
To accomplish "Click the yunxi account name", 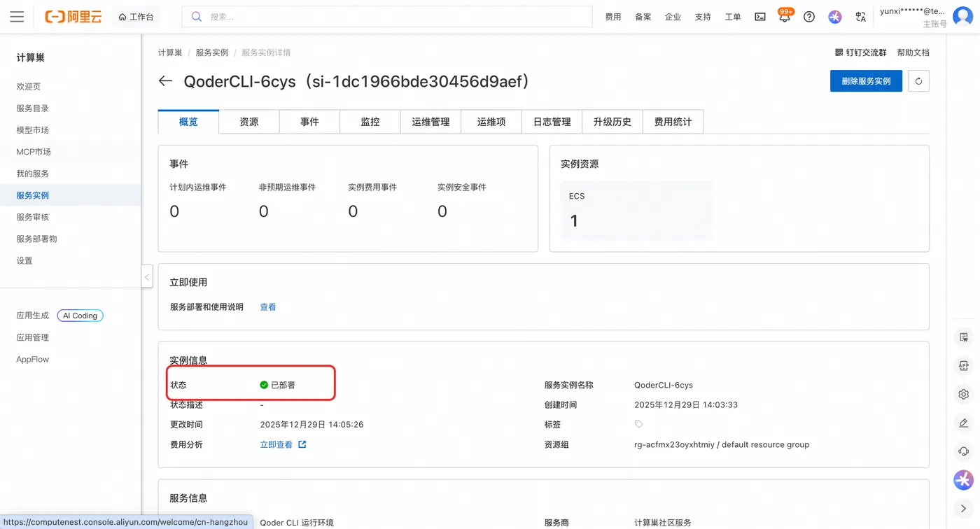I will pyautogui.click(x=913, y=11).
